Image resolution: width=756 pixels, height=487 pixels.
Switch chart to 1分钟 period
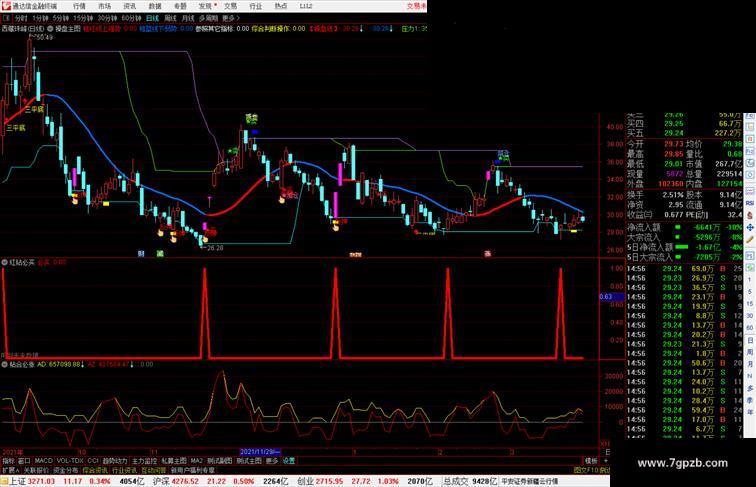(x=40, y=18)
